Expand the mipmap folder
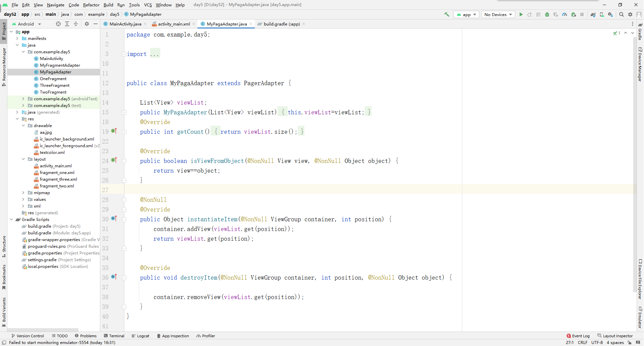This screenshot has height=346, width=644. point(23,193)
